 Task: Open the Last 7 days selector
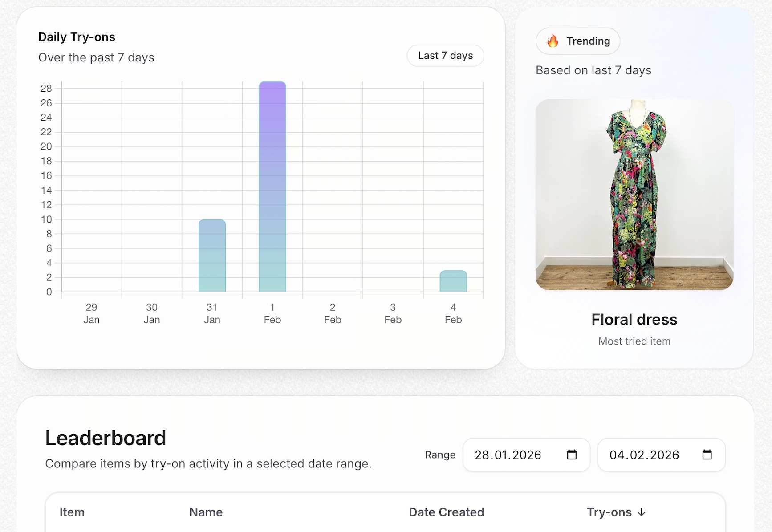[x=445, y=55]
